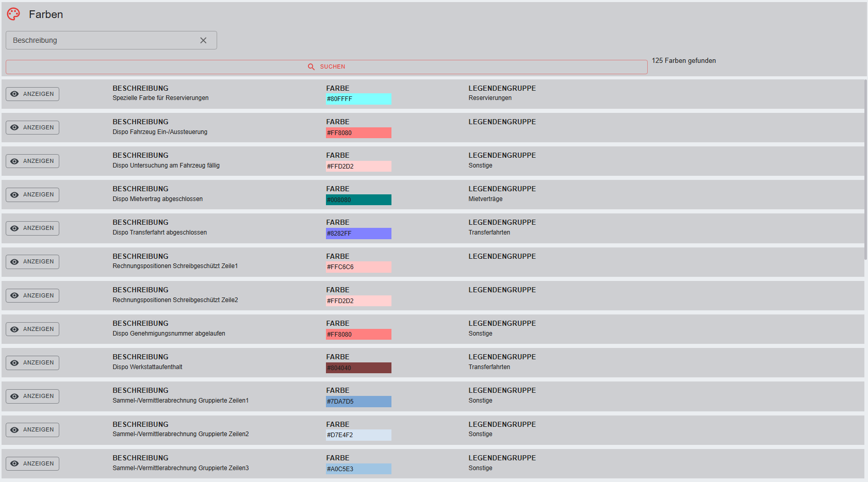Screen dimensions: 868x482
Task: Focus the Beschreibung input field
Action: pyautogui.click(x=103, y=40)
